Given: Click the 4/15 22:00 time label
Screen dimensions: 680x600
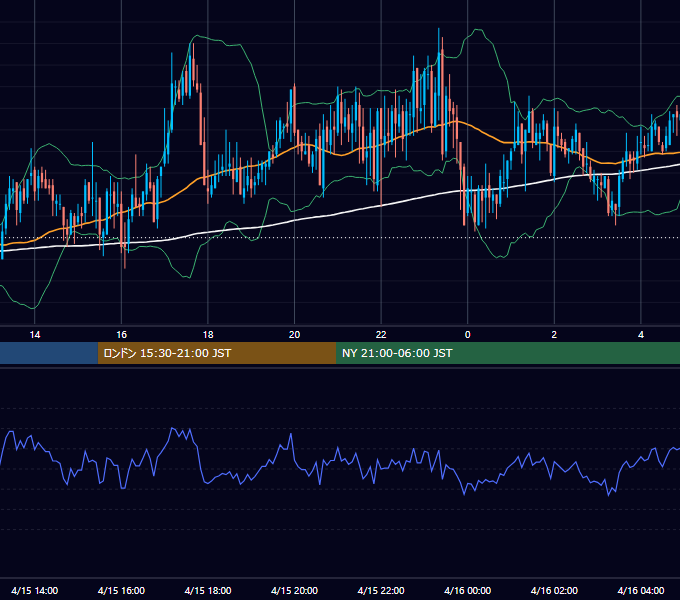Looking at the screenshot, I should pos(381,590).
